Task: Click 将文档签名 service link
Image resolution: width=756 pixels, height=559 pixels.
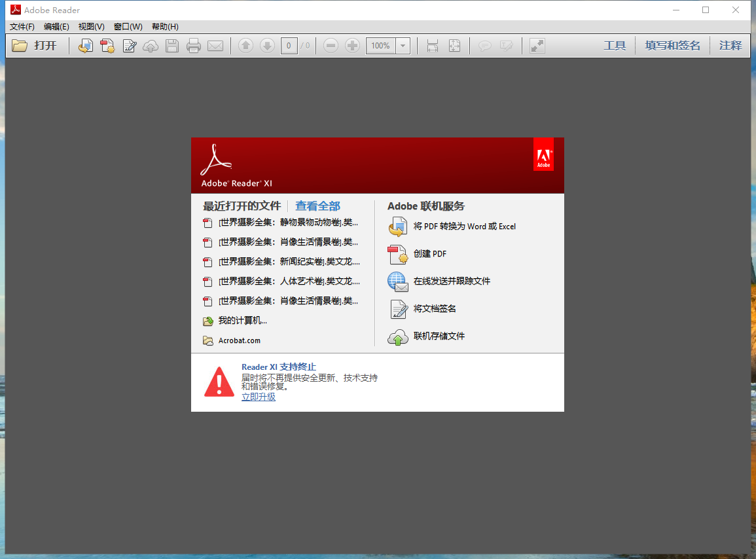Action: click(x=435, y=309)
